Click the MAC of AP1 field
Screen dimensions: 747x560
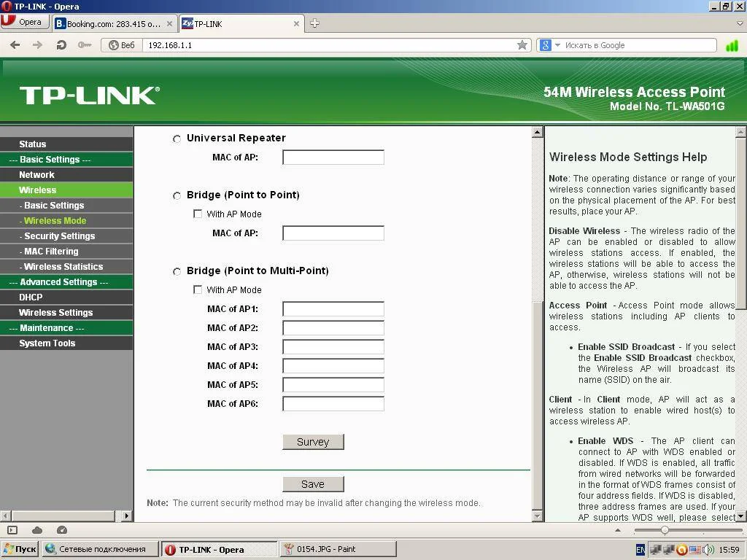pos(333,308)
